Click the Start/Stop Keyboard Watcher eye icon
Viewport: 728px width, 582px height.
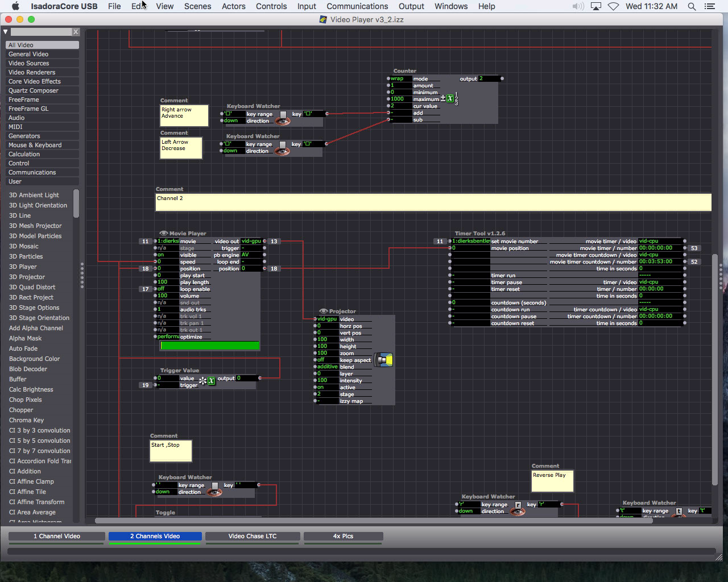point(214,492)
